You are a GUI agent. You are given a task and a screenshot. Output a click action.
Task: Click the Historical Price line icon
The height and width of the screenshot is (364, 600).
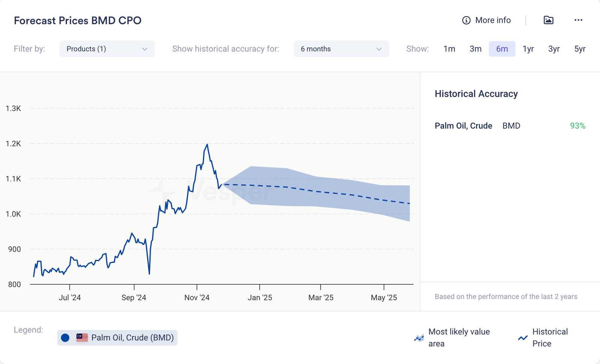coord(523,338)
